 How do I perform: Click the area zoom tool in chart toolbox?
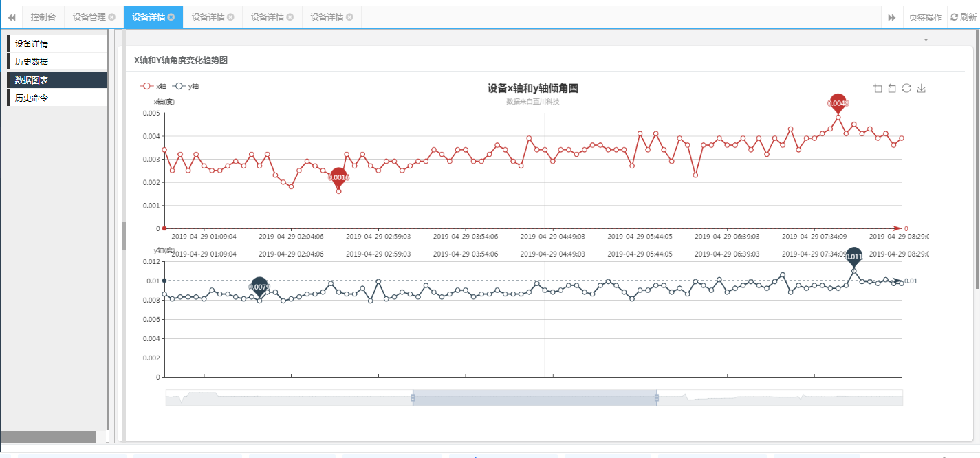point(878,88)
